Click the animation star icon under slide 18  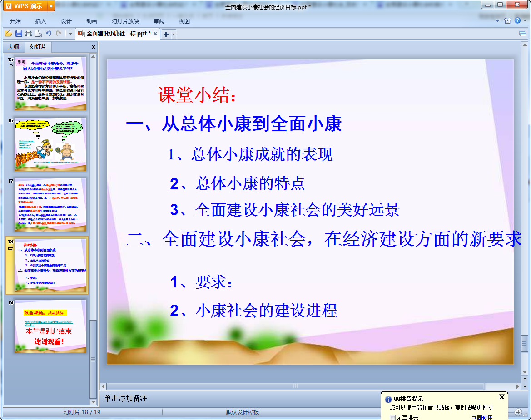(x=10, y=248)
